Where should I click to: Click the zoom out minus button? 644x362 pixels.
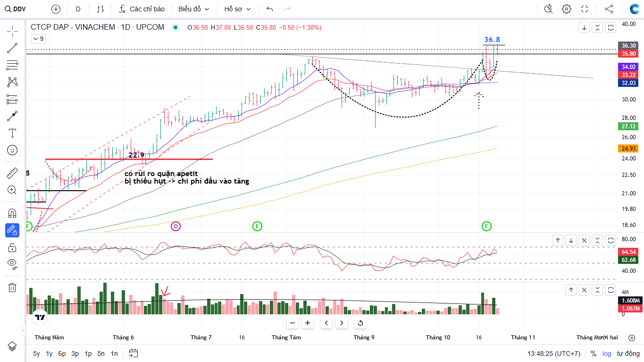(293, 323)
